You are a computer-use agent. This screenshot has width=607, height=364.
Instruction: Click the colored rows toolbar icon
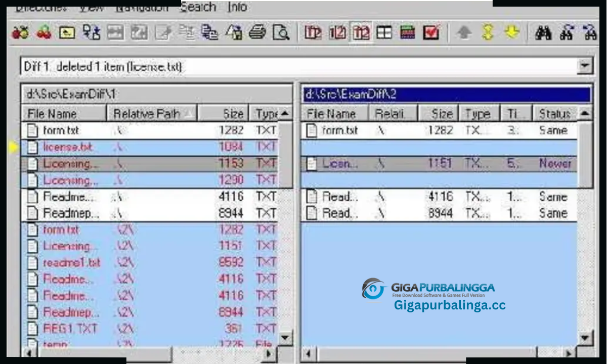408,33
